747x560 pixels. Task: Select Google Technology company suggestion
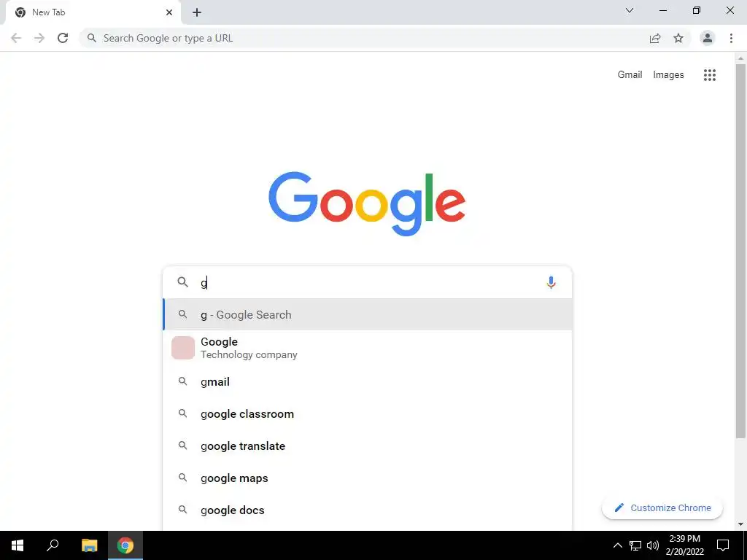point(368,348)
